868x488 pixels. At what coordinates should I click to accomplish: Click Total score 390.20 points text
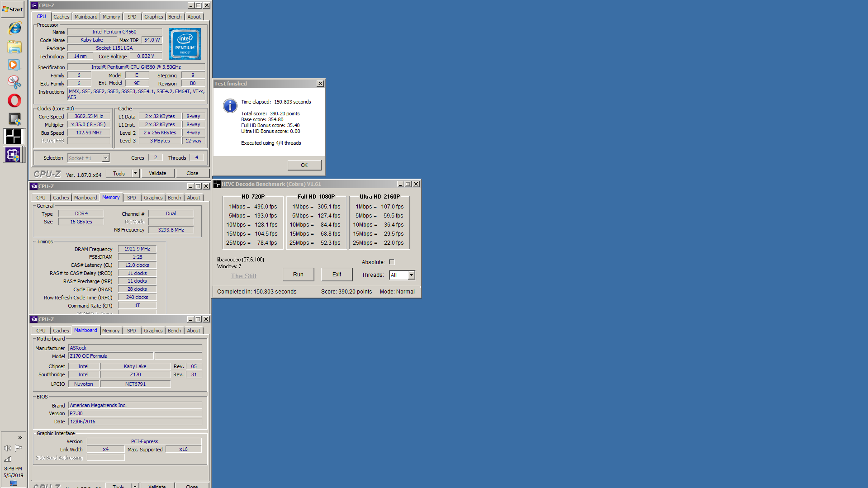[x=270, y=114]
